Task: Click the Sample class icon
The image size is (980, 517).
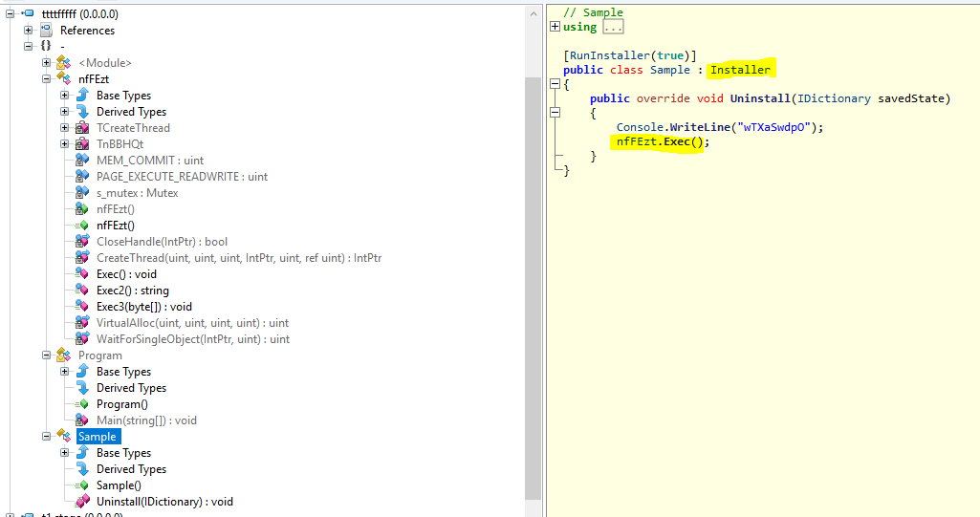Action: pos(64,436)
